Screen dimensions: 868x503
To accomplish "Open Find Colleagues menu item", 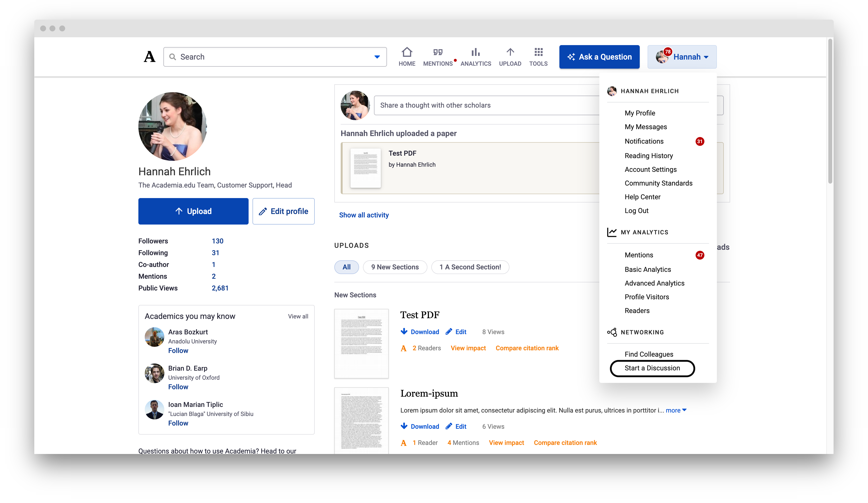I will pyautogui.click(x=649, y=354).
